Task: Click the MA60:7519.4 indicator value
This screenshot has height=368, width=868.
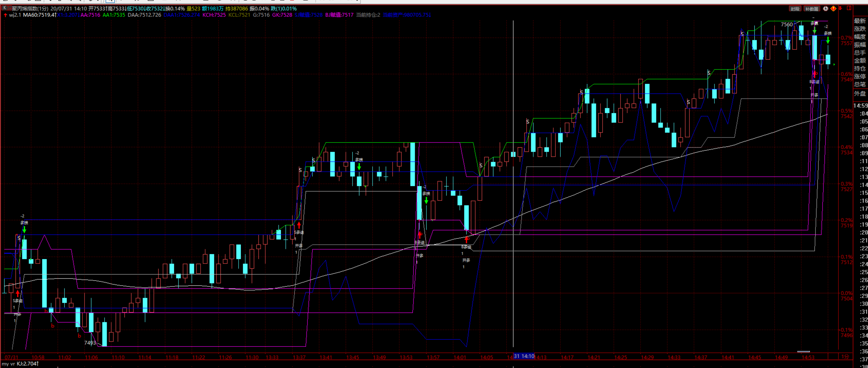Action: (x=40, y=15)
